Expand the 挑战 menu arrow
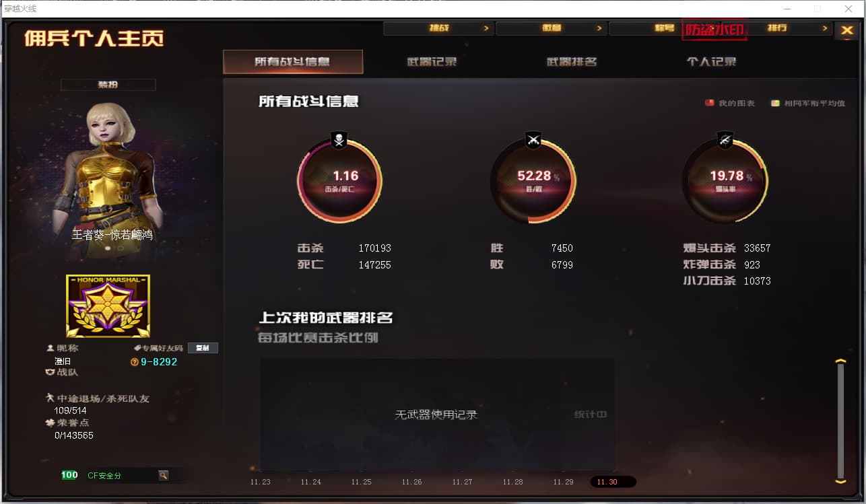 pyautogui.click(x=486, y=28)
